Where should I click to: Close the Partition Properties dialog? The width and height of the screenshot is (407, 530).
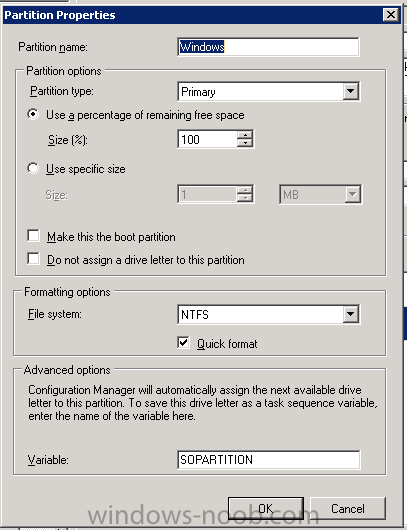391,15
